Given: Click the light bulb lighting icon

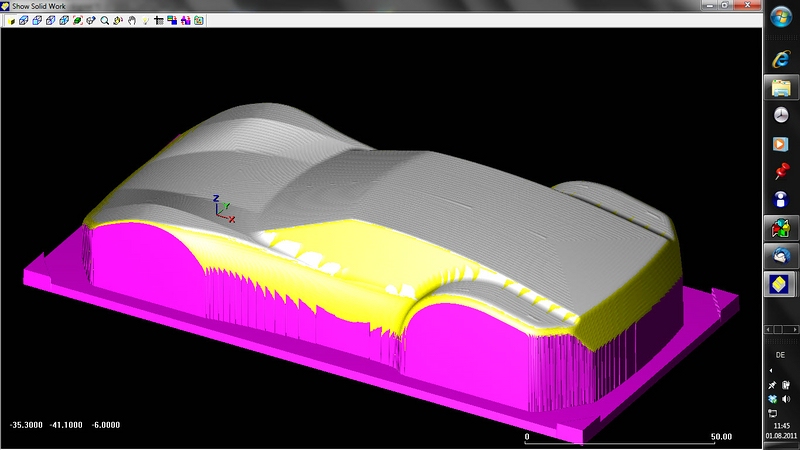Looking at the screenshot, I should tap(145, 19).
